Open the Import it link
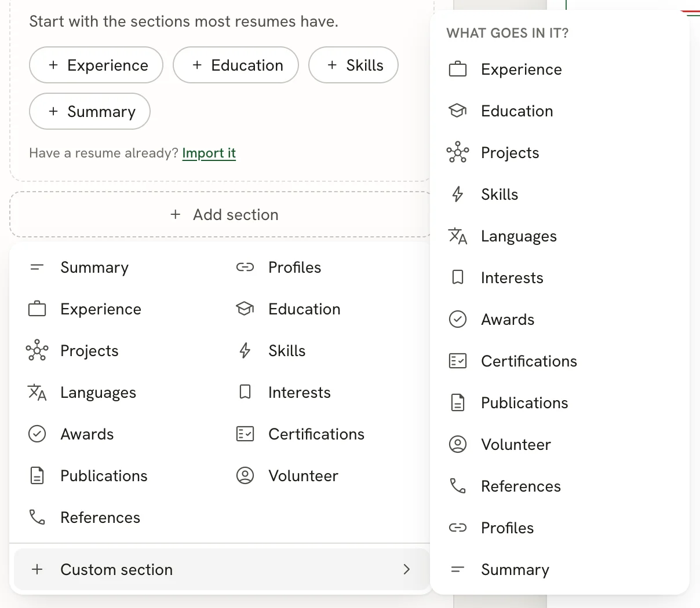Screen dimensions: 700x608 tap(209, 153)
